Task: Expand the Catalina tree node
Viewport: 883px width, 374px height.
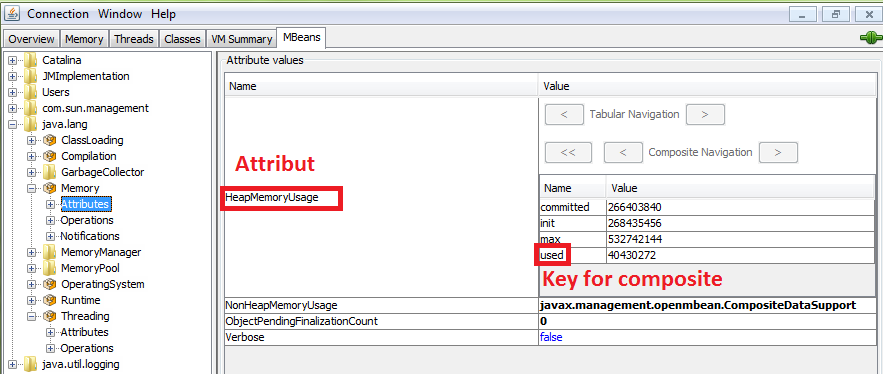Action: 12,60
